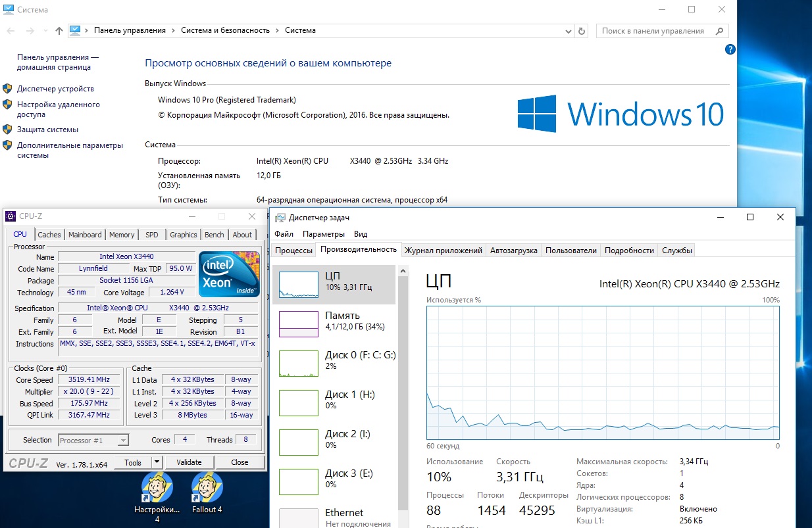Click Intel Xeon logo in CPU-Z
Viewport: 812px width, 528px height.
(x=230, y=274)
